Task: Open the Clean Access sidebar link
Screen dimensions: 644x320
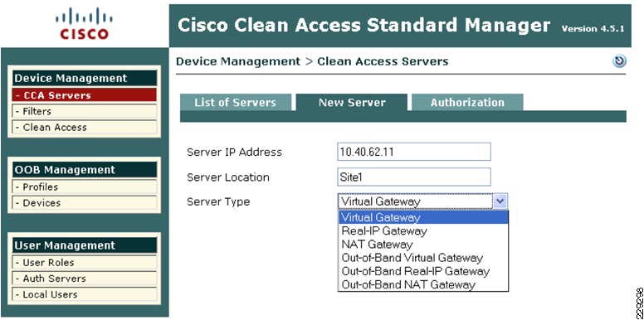Action: pos(85,127)
